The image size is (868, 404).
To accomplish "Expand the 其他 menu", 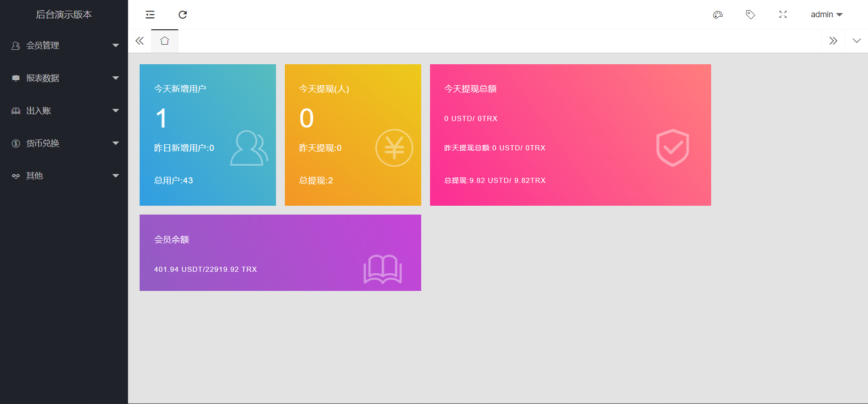I will [x=64, y=176].
